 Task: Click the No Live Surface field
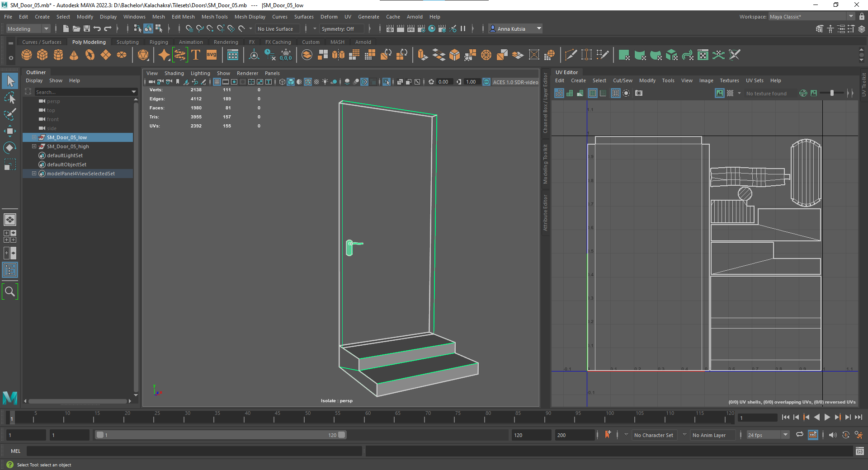[x=278, y=28]
